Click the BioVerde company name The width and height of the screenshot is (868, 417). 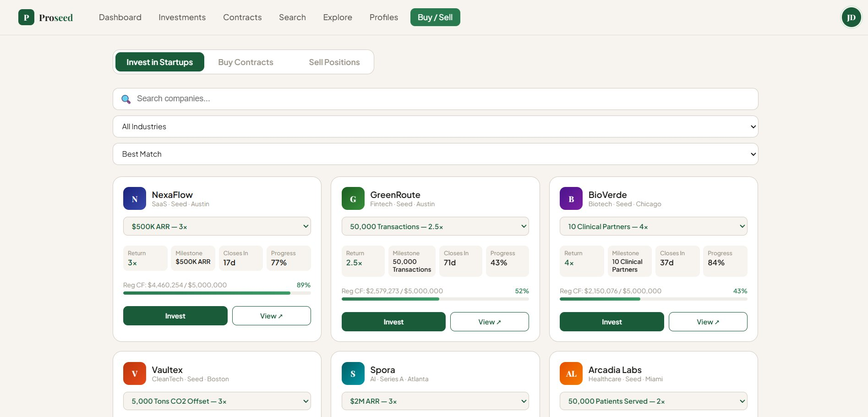[607, 195]
